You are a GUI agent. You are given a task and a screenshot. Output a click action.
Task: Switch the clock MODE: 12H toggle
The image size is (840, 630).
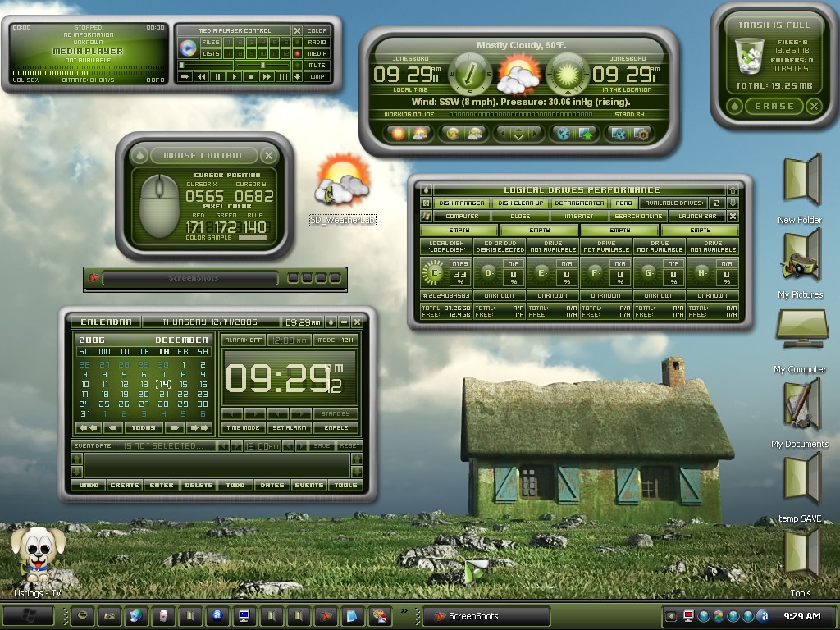(336, 340)
